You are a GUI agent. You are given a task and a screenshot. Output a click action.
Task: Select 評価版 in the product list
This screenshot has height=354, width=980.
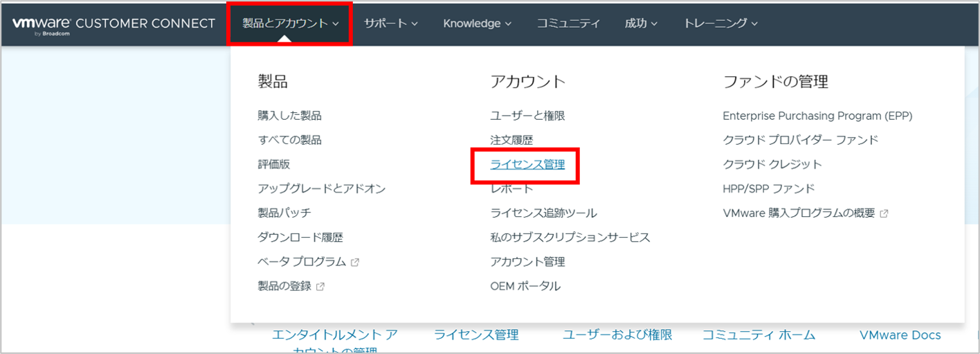pos(273,164)
